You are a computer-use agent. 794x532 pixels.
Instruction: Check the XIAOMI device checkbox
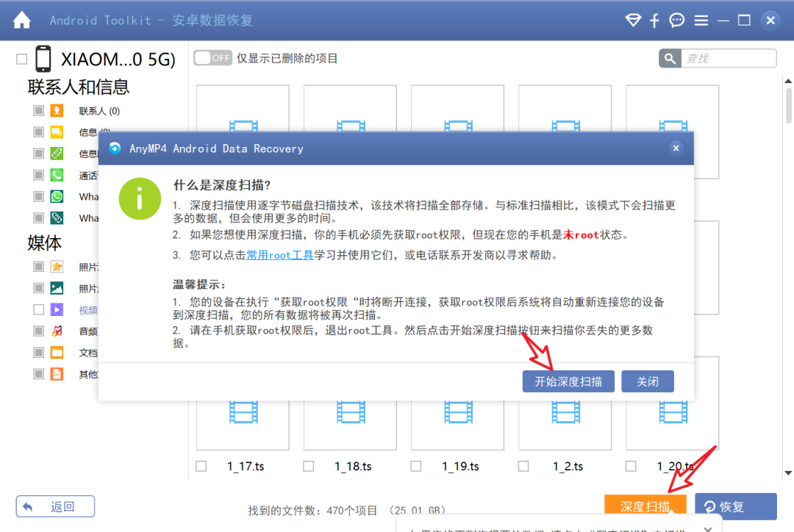tap(22, 60)
